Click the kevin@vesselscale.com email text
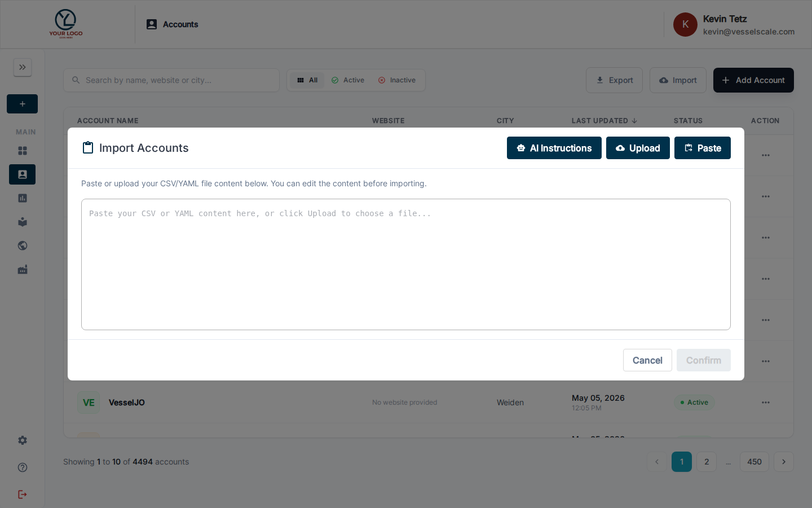The width and height of the screenshot is (812, 508). [749, 32]
